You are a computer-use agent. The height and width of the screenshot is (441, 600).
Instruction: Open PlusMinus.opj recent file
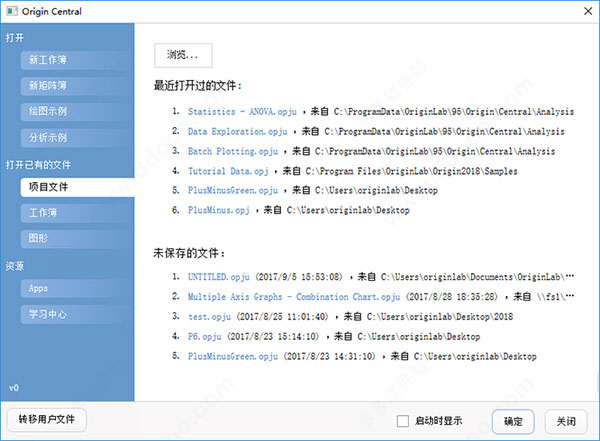click(218, 210)
